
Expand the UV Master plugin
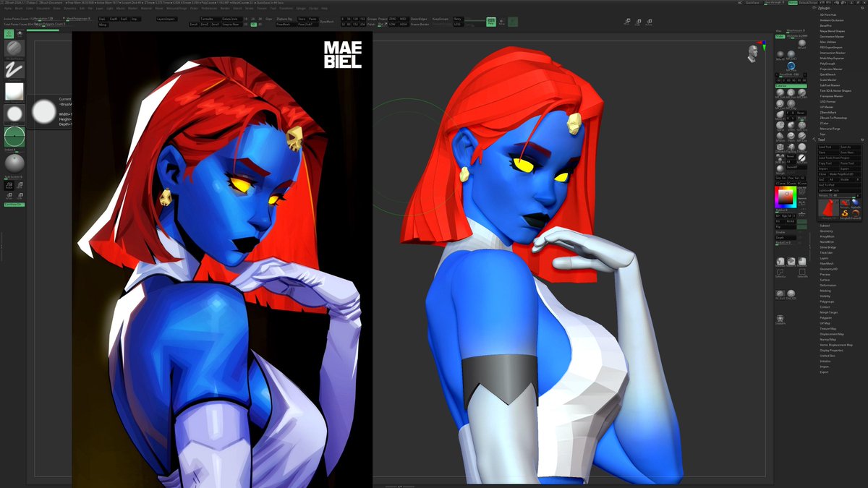[827, 107]
